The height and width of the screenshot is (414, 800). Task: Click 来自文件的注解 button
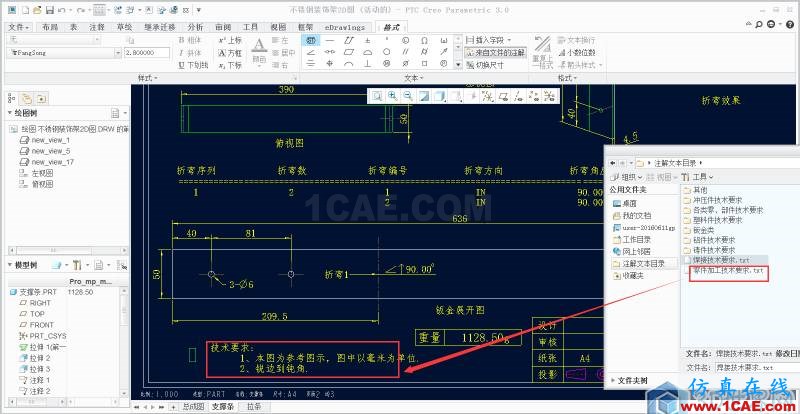495,52
